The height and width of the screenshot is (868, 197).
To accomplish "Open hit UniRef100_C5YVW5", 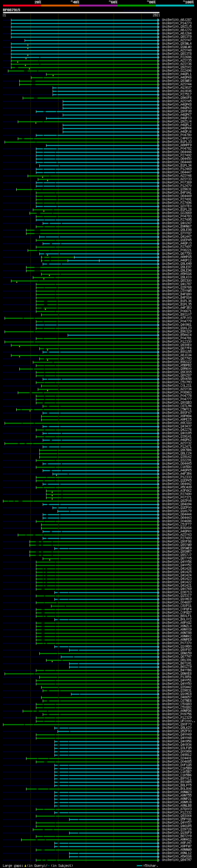I will tap(177, 291).
